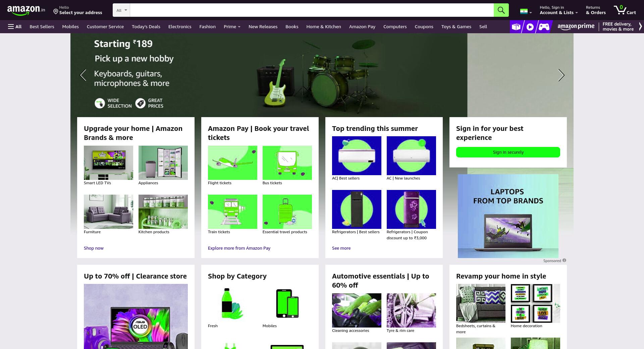Click Sign in securely button
Image resolution: width=644 pixels, height=349 pixels.
tap(508, 152)
